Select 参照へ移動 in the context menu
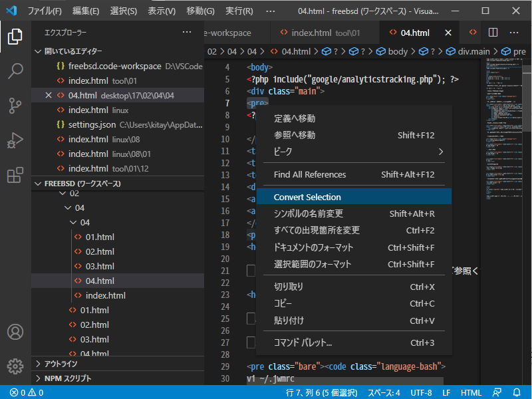This screenshot has width=532, height=399. click(354, 135)
